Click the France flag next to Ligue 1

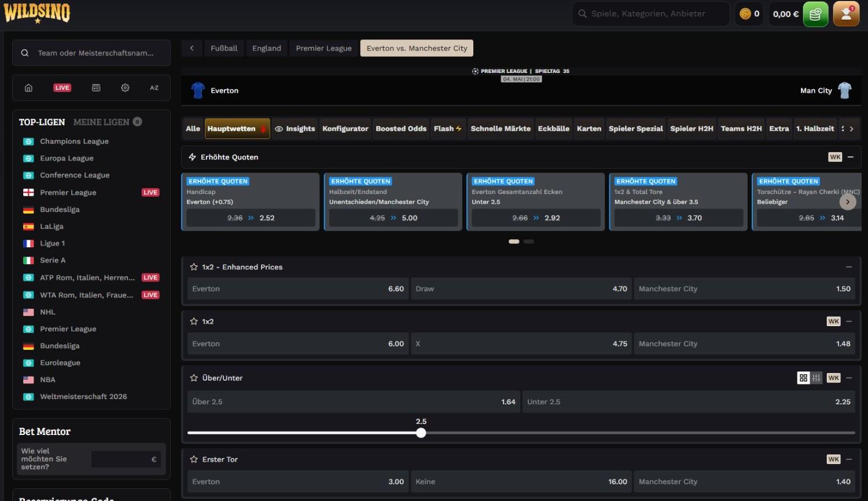pyautogui.click(x=28, y=244)
